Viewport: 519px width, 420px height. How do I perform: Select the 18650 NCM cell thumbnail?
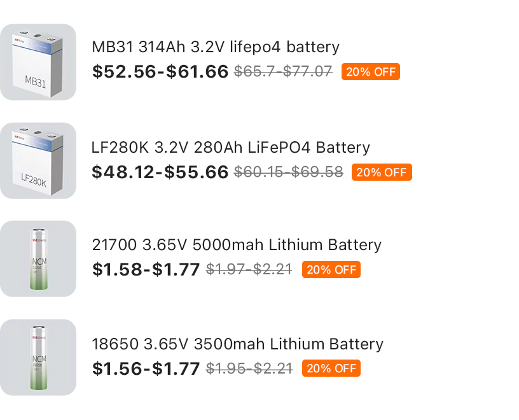pyautogui.click(x=38, y=358)
